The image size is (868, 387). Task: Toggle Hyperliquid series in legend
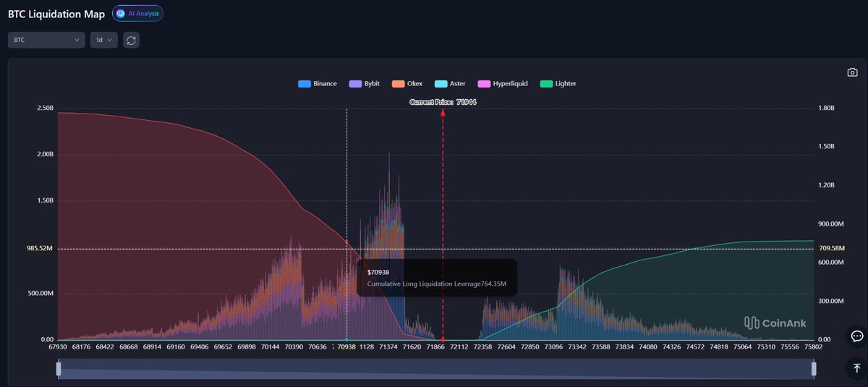(503, 84)
